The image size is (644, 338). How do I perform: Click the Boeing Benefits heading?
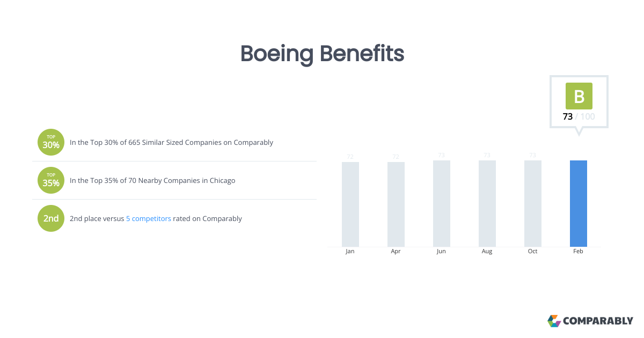coord(322,54)
